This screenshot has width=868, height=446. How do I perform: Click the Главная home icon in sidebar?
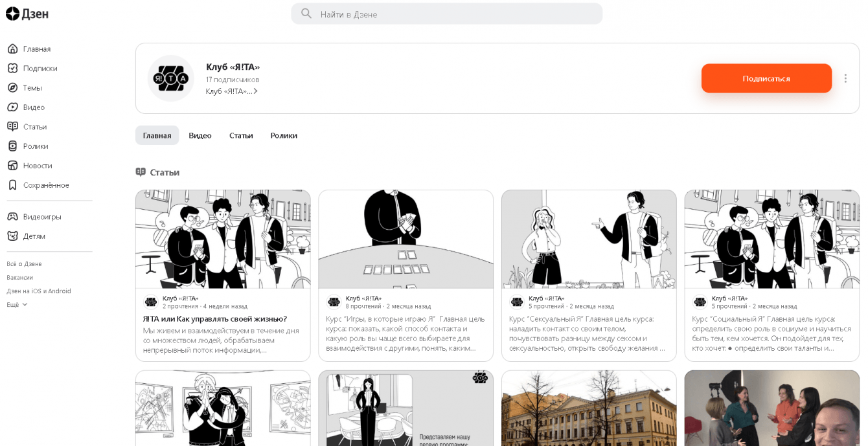coord(12,49)
